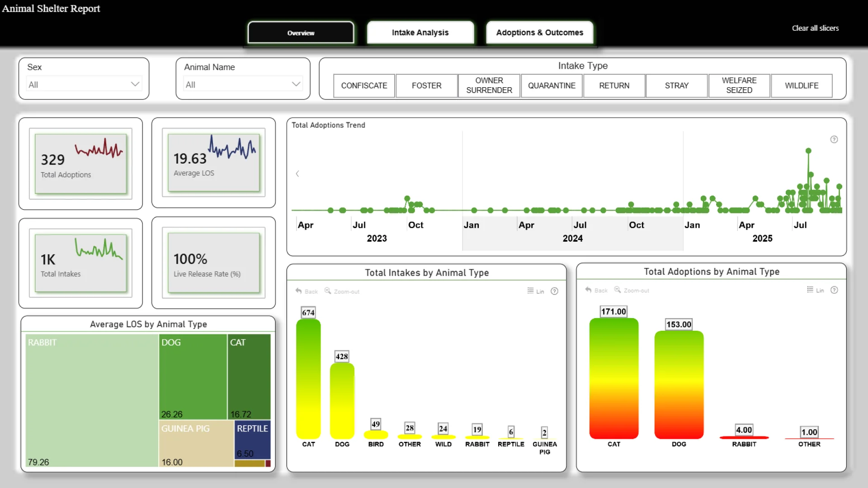Toggle the STRAY intake type slicer
Viewport: 868px width, 488px height.
pos(676,86)
